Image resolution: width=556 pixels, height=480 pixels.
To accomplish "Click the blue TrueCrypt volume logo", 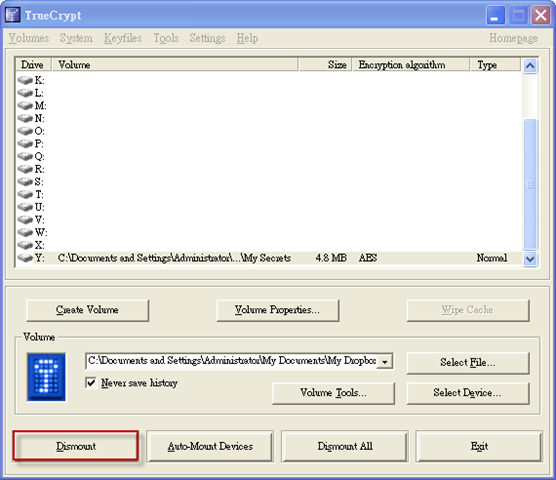I will [x=46, y=377].
